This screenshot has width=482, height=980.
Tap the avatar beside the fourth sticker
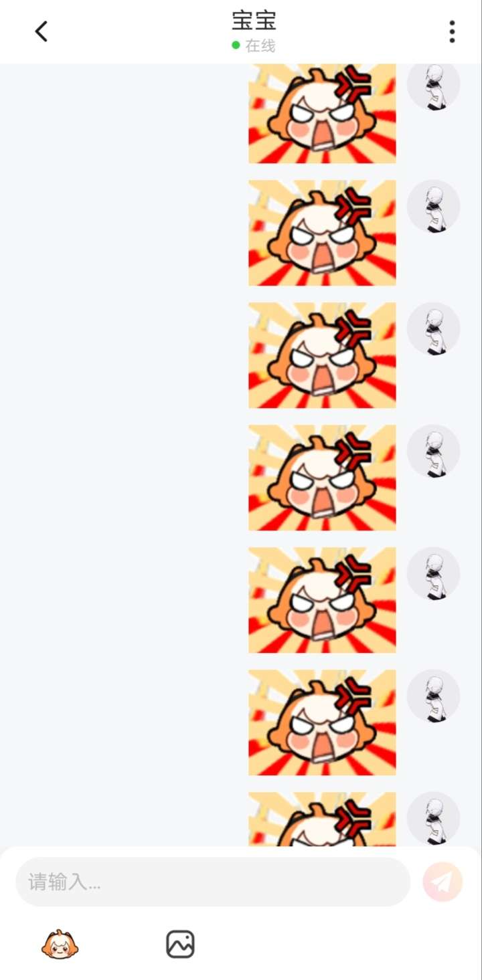[433, 451]
